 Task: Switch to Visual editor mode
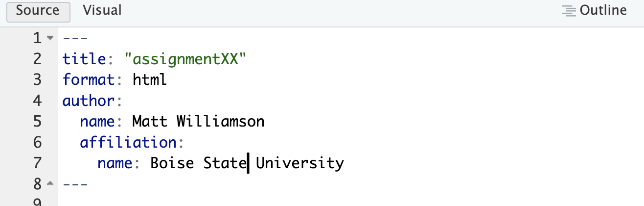(x=102, y=10)
